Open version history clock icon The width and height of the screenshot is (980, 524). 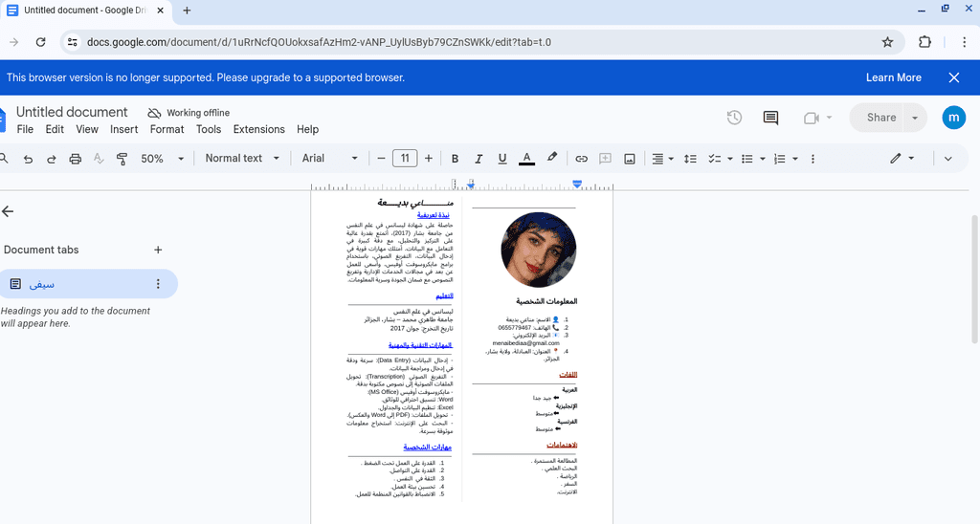734,118
